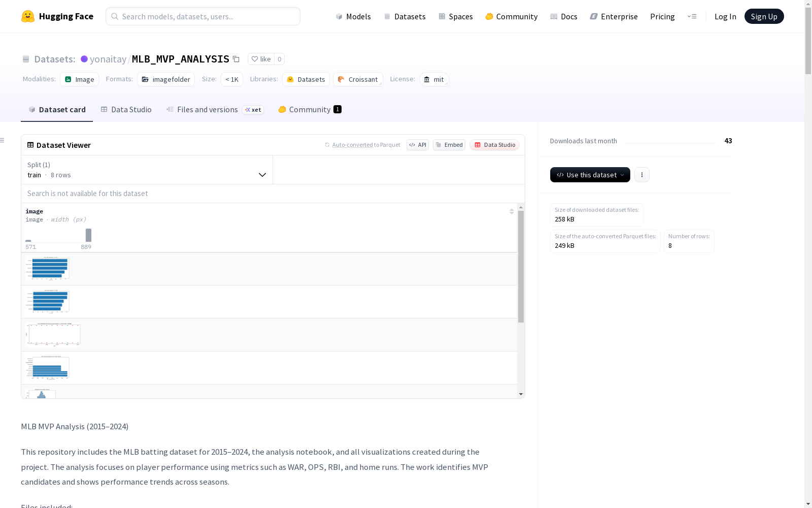This screenshot has height=508, width=812.
Task: Open the Pricing page
Action: click(x=662, y=16)
